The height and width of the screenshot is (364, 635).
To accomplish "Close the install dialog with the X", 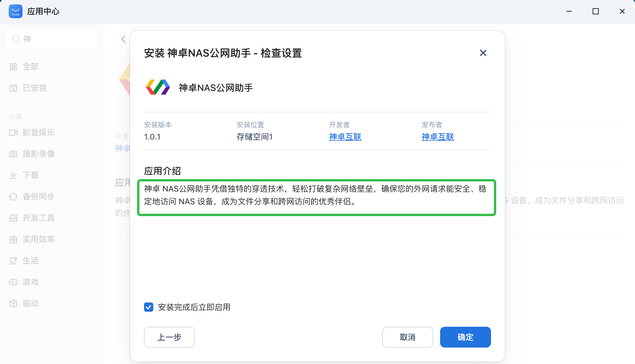I will [483, 53].
